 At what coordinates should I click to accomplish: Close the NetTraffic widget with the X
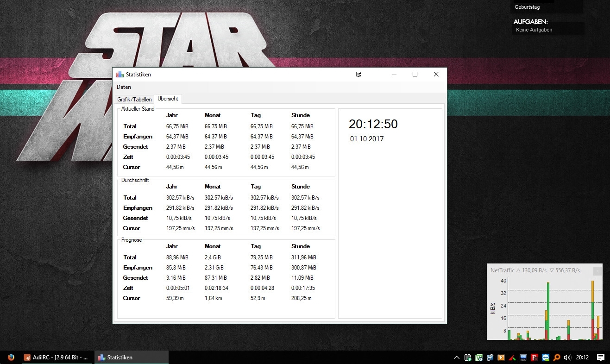[x=597, y=270]
